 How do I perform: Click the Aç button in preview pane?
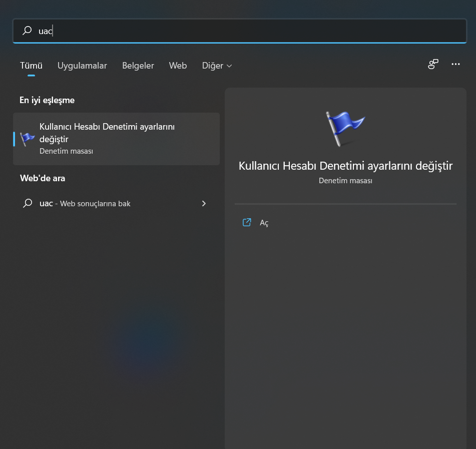345,223
